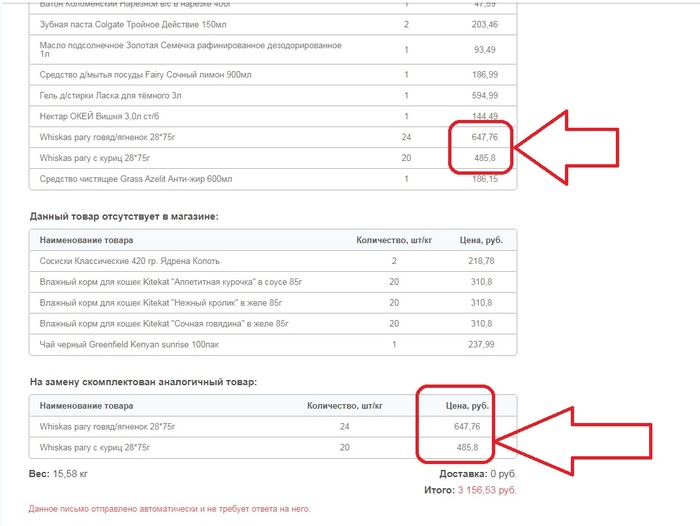
Task: Click quantity 20 in the replacement table
Action: [345, 447]
